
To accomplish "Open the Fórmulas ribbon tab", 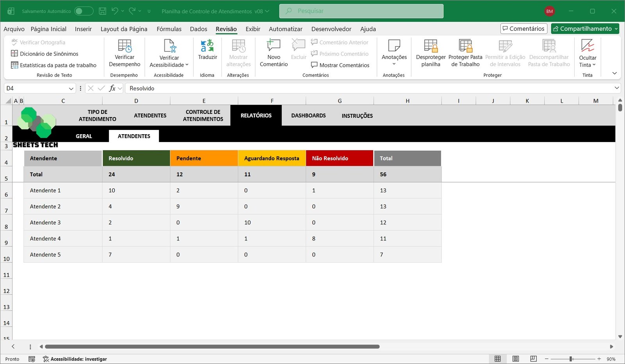I will click(169, 29).
